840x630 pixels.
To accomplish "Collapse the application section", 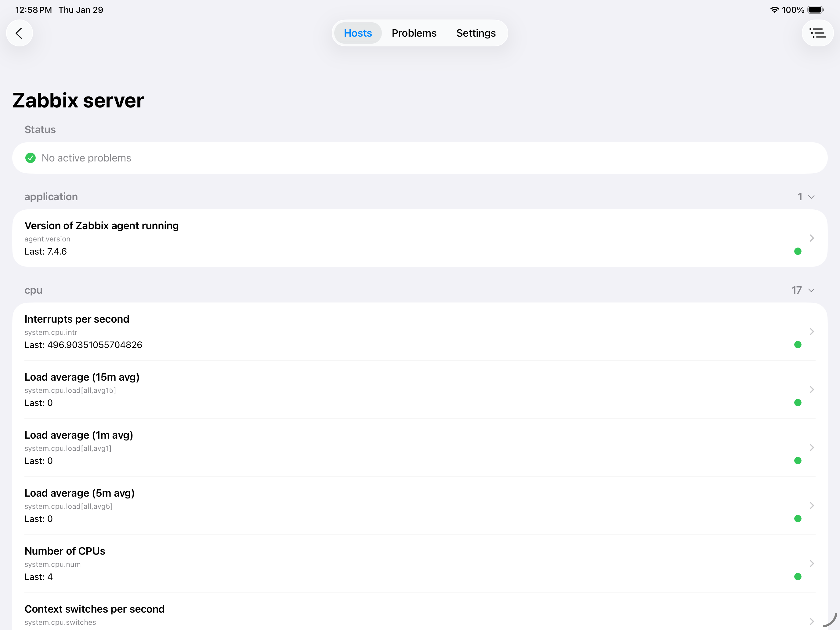I will (811, 197).
